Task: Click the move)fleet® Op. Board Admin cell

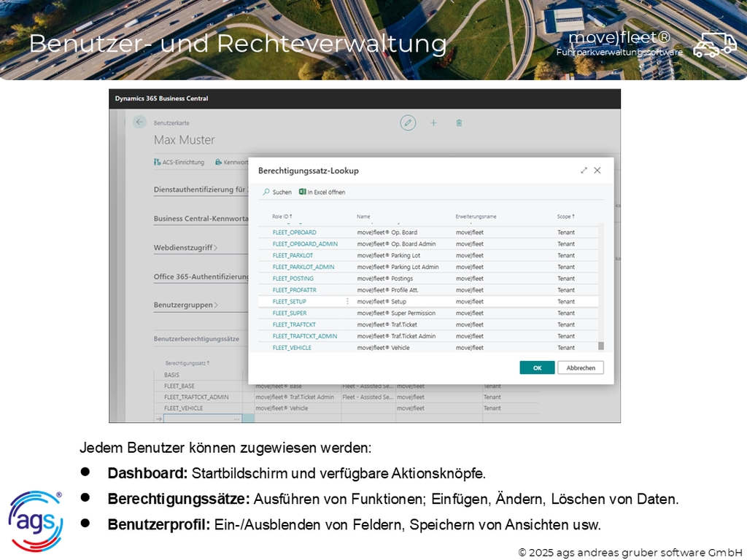Action: 396,244
